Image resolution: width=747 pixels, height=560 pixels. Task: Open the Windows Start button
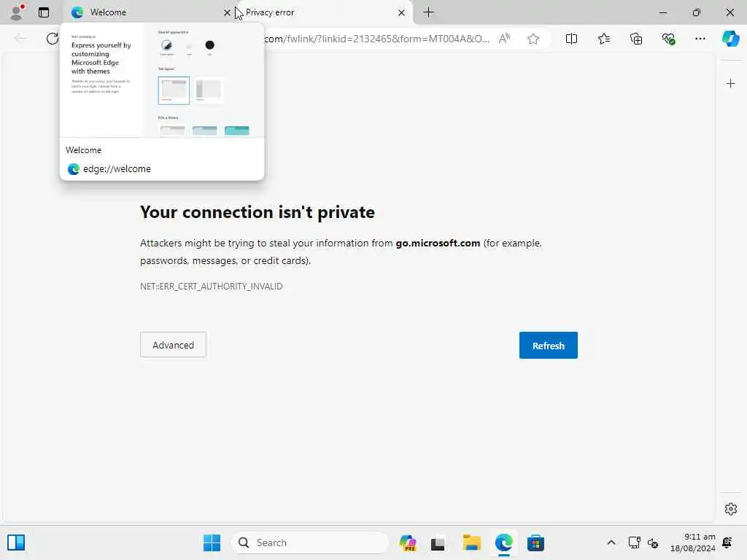click(x=212, y=542)
